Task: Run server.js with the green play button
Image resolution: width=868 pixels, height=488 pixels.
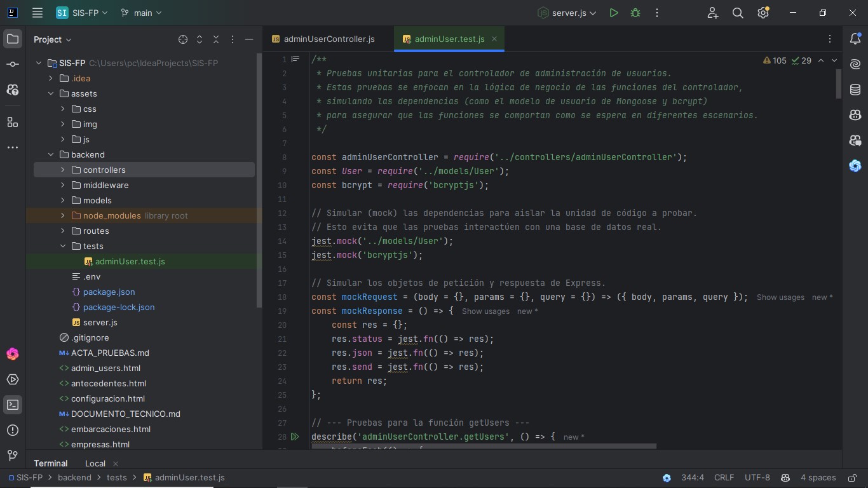Action: pyautogui.click(x=614, y=13)
